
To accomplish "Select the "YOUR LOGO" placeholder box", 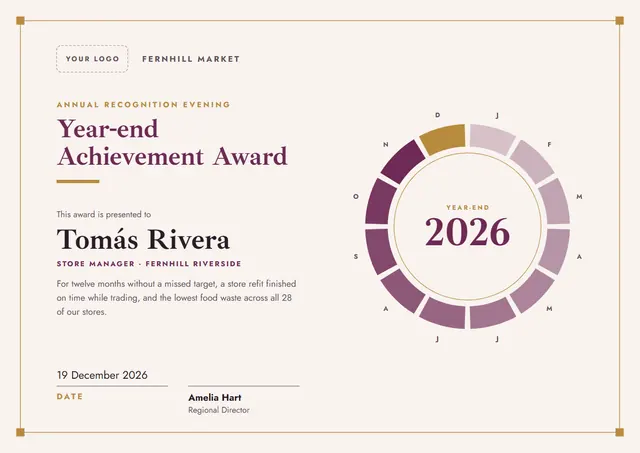I will click(92, 59).
